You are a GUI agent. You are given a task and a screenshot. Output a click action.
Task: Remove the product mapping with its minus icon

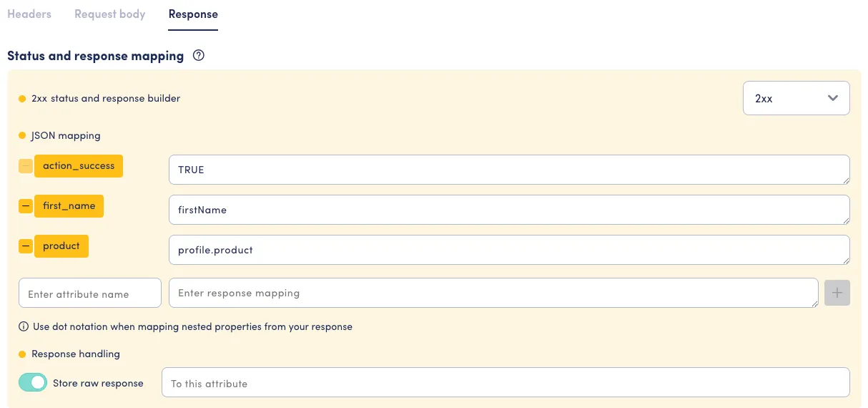[x=26, y=246]
